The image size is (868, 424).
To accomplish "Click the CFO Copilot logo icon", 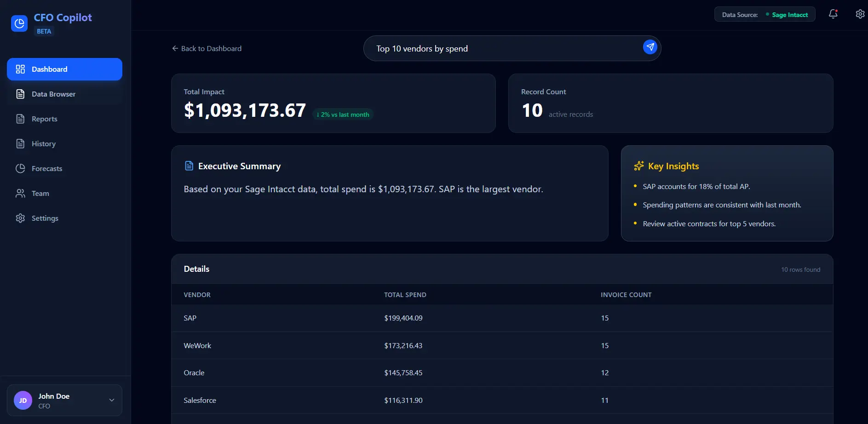I will tap(19, 23).
